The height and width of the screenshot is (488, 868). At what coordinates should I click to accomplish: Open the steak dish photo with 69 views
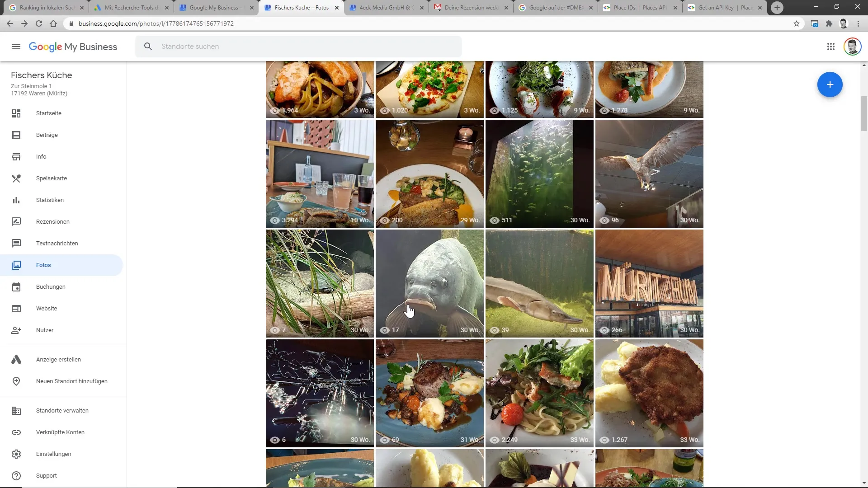click(x=429, y=393)
